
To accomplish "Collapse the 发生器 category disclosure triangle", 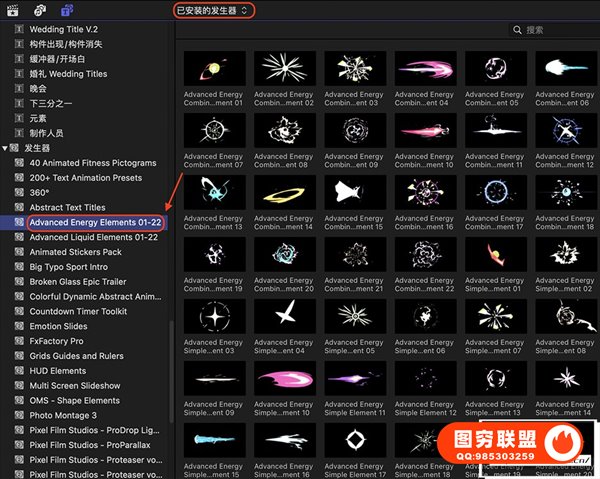I will (x=5, y=148).
